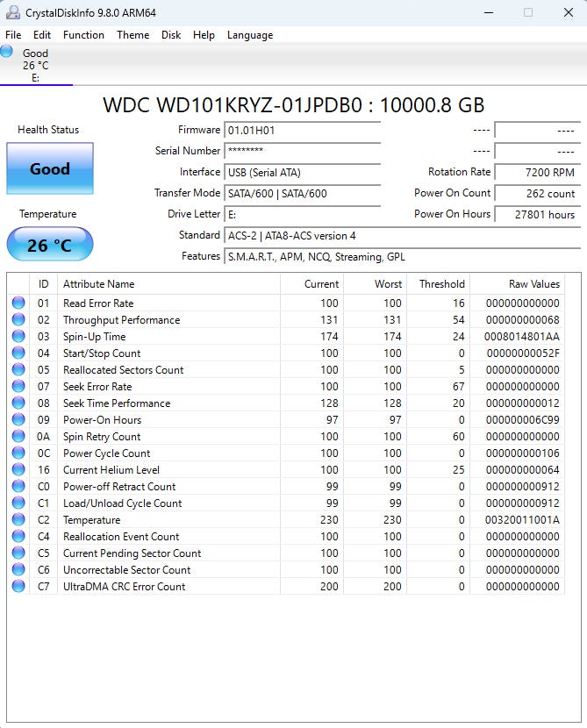This screenshot has height=728, width=587.
Task: Select the Power Cycle Count attribute name
Action: (x=106, y=453)
